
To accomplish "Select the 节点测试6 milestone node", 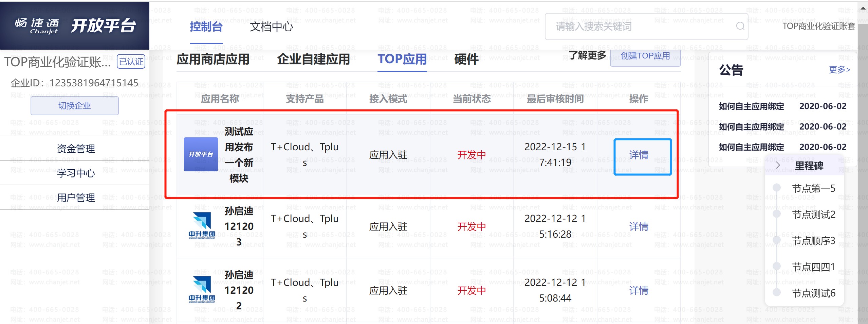I will tap(813, 293).
